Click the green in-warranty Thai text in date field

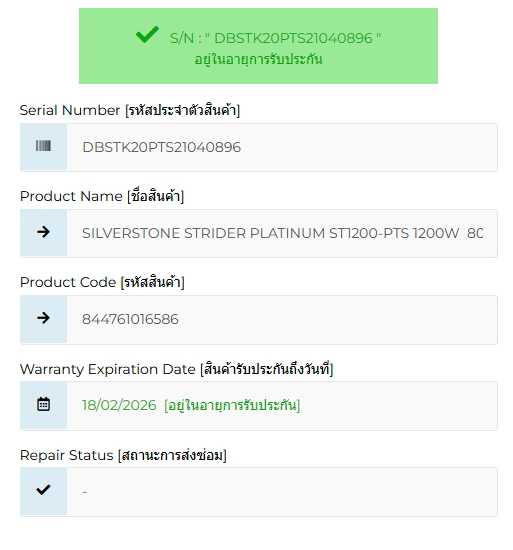click(232, 405)
